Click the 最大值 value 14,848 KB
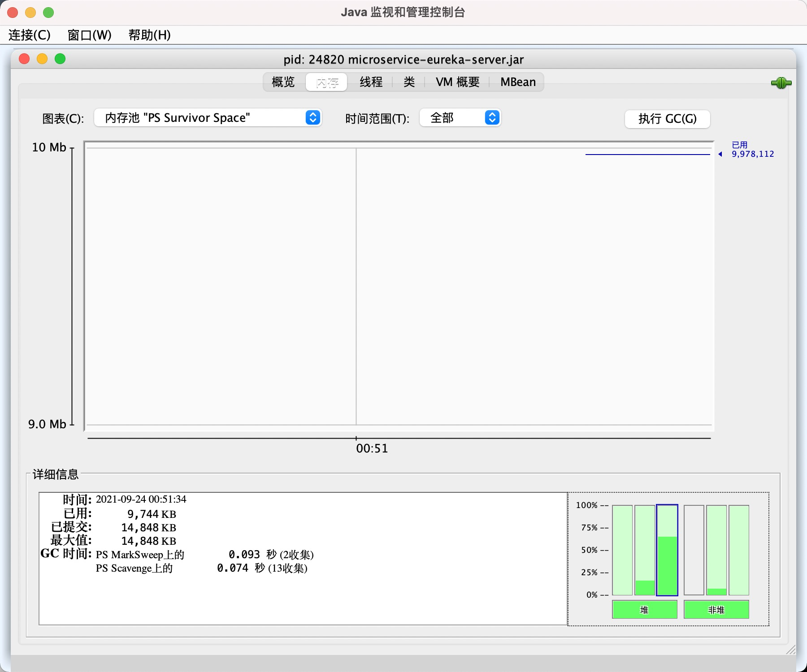Viewport: 807px width, 672px height. coord(148,541)
